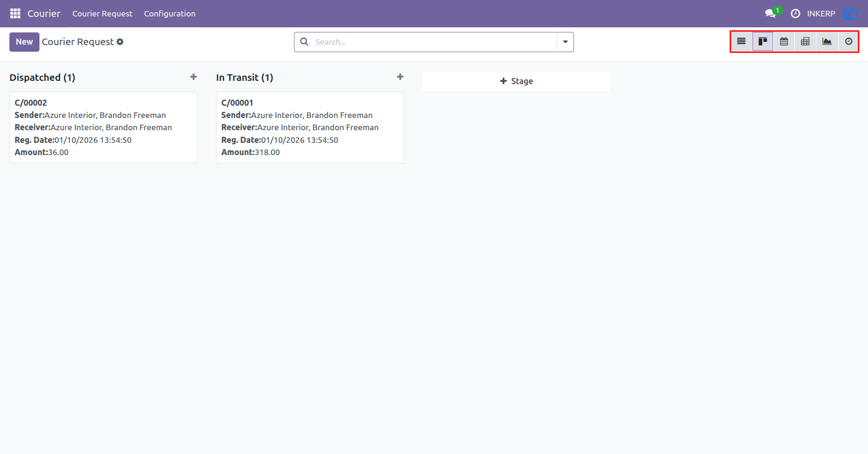
Task: Switch to list view
Action: point(741,42)
